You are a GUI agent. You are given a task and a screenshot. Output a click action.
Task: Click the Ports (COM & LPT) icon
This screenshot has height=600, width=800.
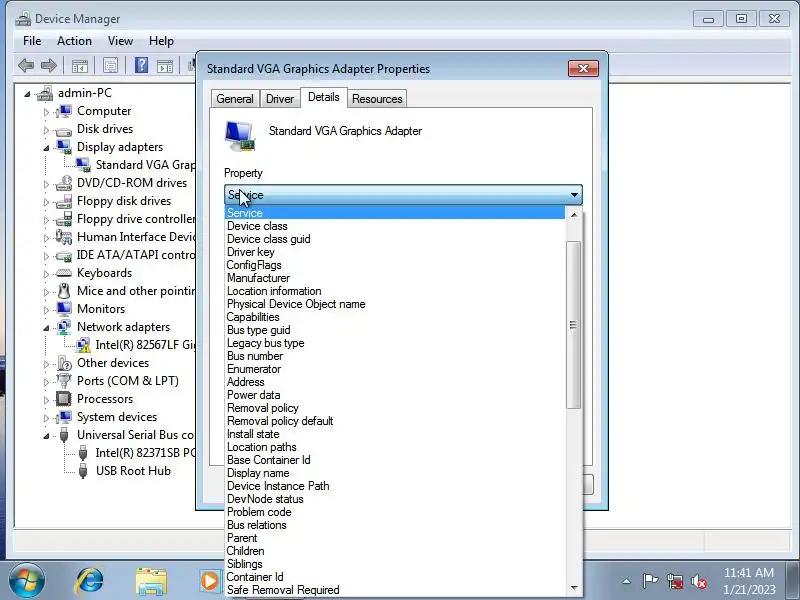(x=64, y=381)
